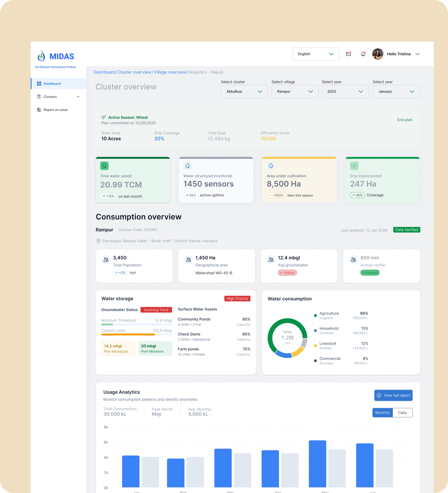
Task: Click the people icon on Total Population card
Action: click(x=106, y=260)
